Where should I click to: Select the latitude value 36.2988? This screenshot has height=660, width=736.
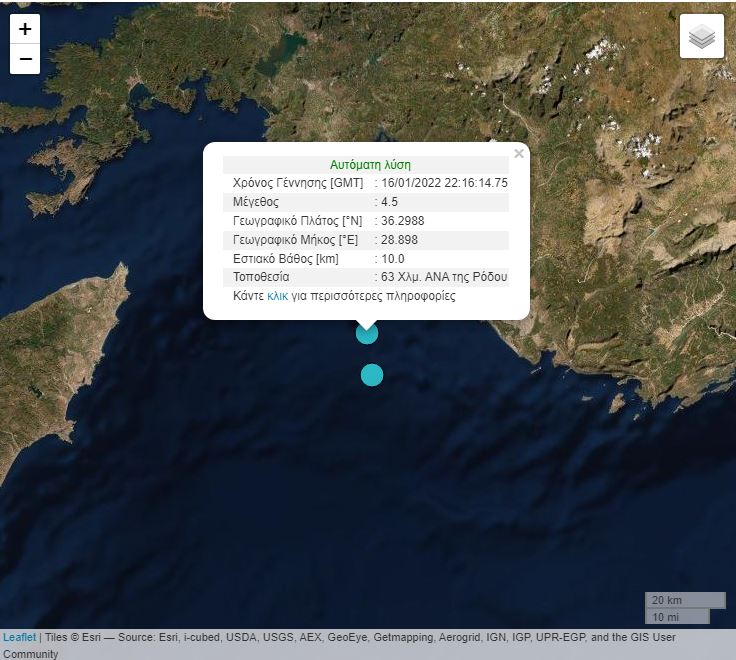[x=402, y=220]
